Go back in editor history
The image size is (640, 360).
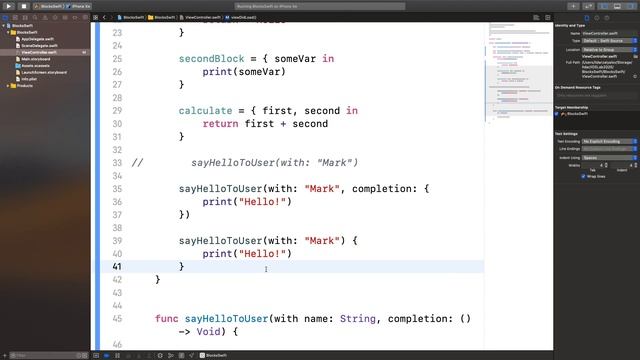coord(104,18)
